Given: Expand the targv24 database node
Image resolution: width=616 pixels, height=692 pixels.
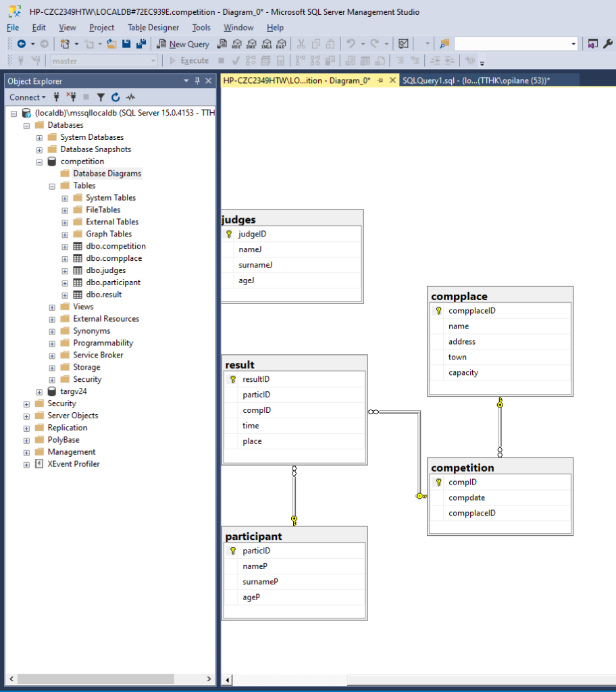Looking at the screenshot, I should pos(39,391).
